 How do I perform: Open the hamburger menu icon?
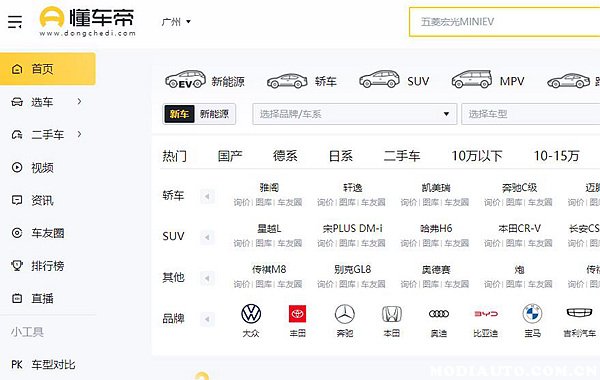[15, 22]
